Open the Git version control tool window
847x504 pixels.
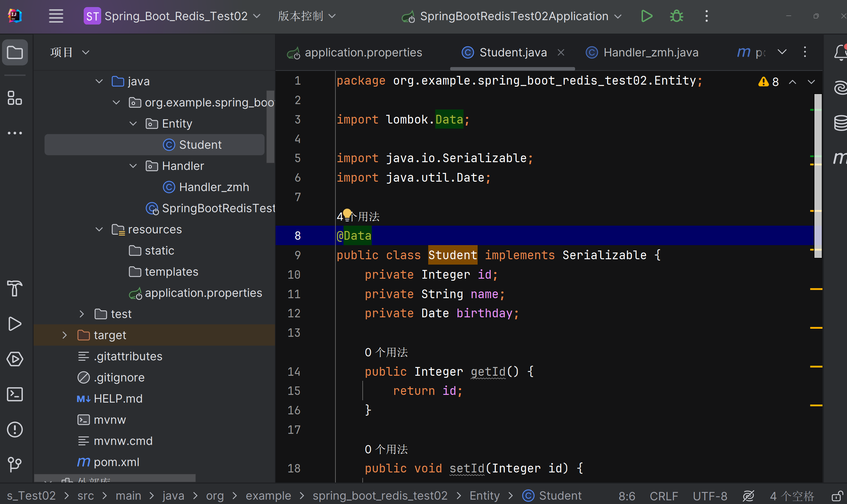click(14, 464)
